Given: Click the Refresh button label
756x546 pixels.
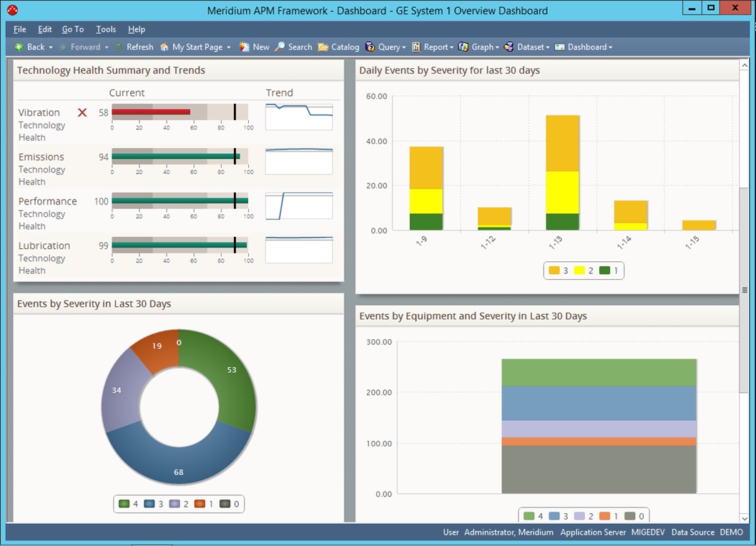Looking at the screenshot, I should pyautogui.click(x=139, y=47).
